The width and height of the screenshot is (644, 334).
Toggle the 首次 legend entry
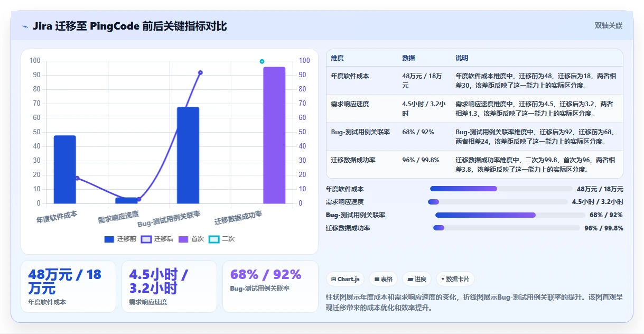(191, 239)
